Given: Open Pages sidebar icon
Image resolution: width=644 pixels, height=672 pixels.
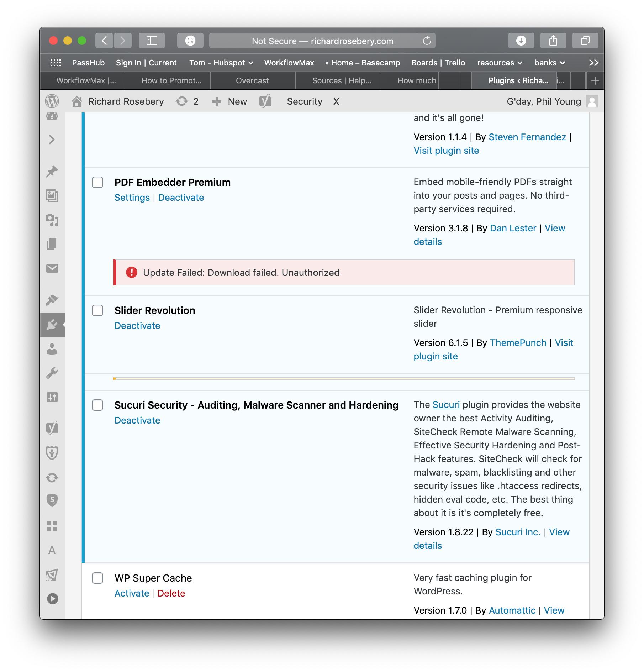Looking at the screenshot, I should 52,244.
